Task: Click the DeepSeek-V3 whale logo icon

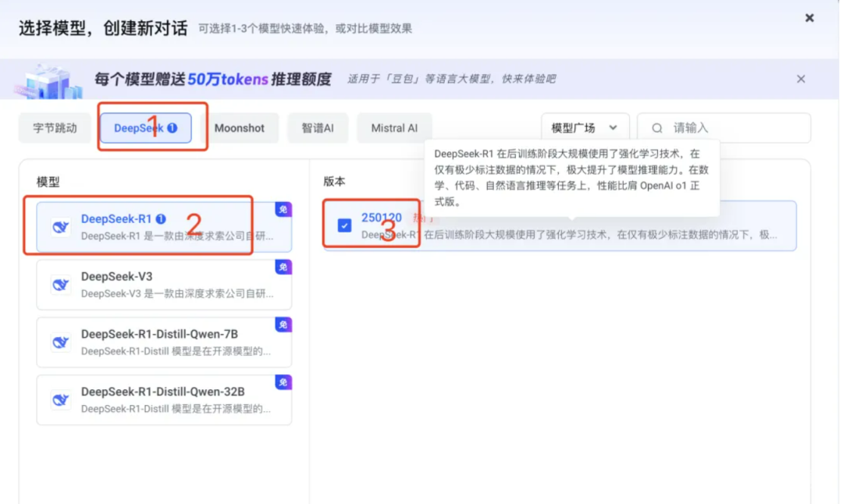Action: [x=61, y=284]
